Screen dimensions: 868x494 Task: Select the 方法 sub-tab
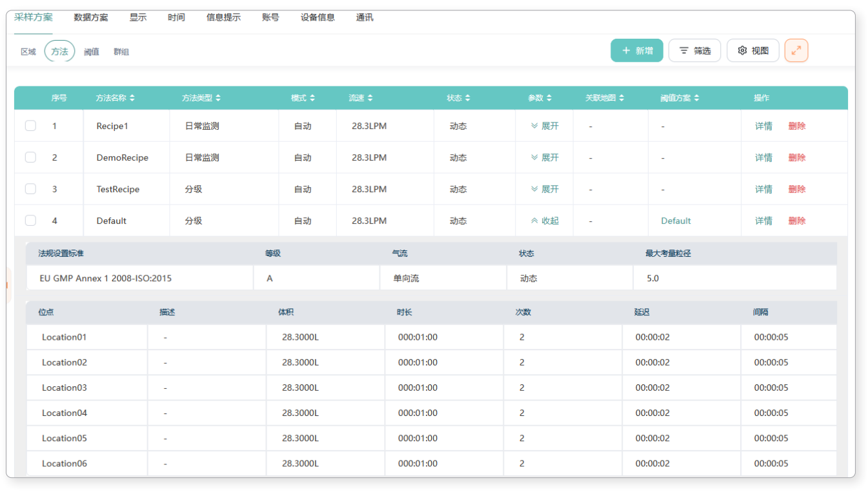pyautogui.click(x=60, y=52)
